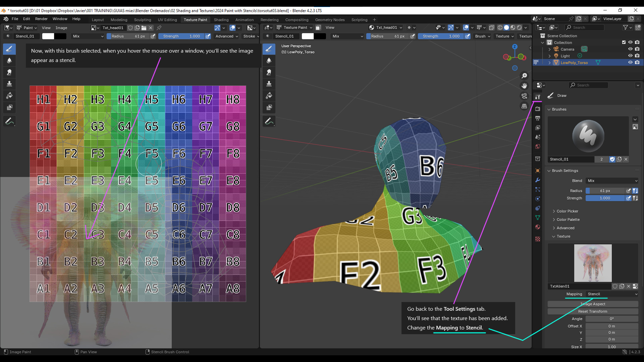Viewport: 644px width, 362px height.
Task: Open the Image menu in image editor
Action: (x=61, y=28)
